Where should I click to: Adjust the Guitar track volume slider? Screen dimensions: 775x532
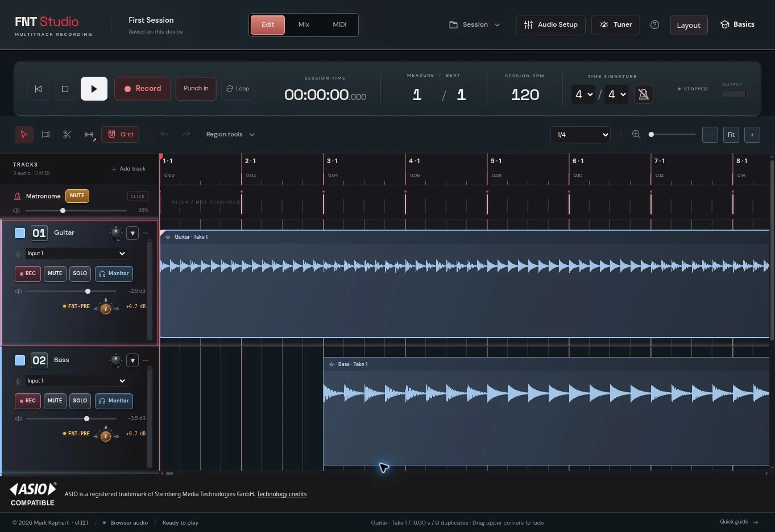click(71, 291)
